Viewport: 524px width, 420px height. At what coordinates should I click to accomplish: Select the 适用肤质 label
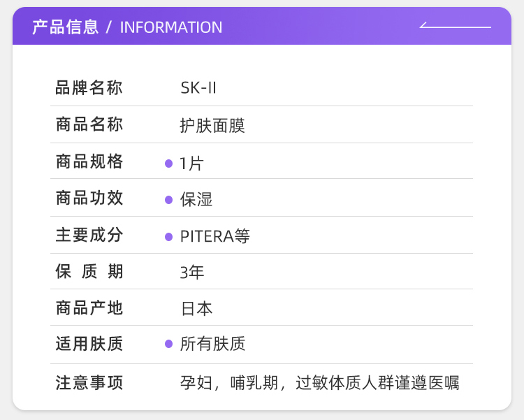89,344
